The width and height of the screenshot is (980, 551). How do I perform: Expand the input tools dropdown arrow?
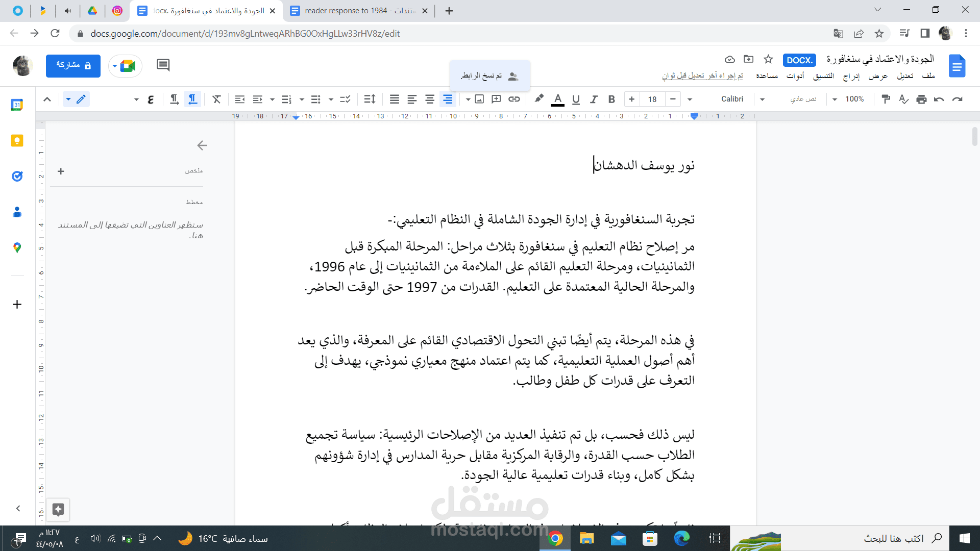(136, 99)
